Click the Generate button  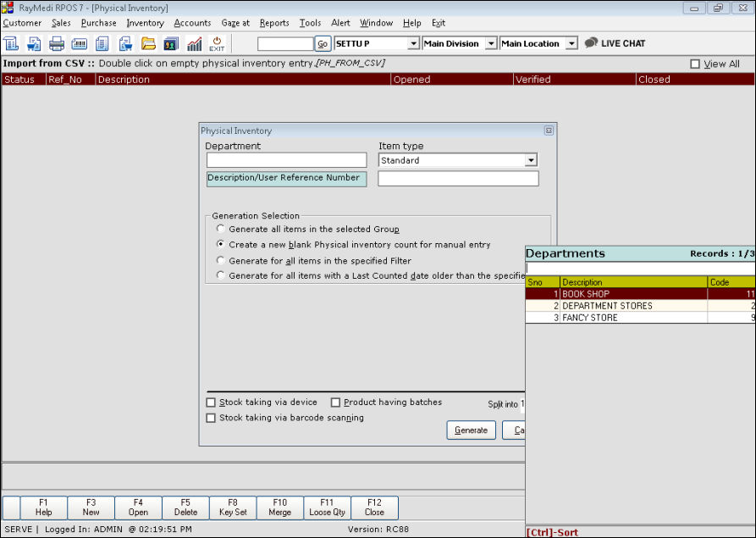coord(471,430)
